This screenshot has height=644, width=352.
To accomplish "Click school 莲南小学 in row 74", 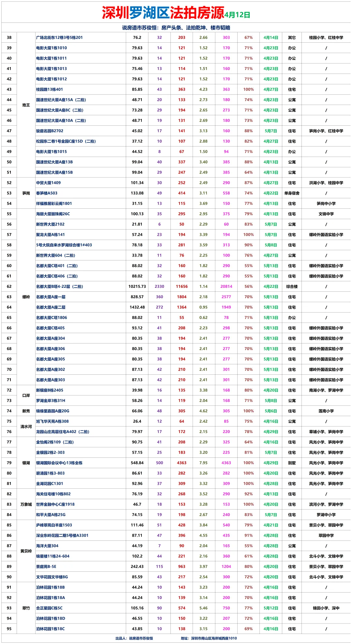I will [326, 411].
